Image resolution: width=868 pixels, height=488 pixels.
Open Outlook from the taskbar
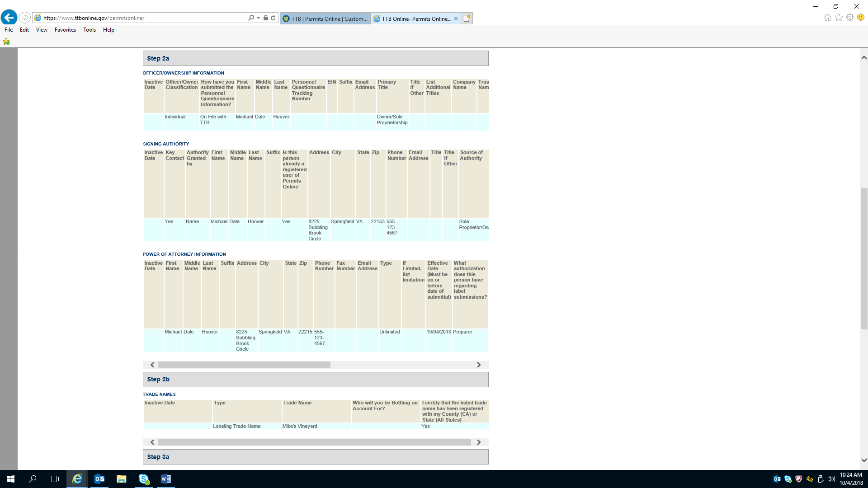(x=99, y=479)
